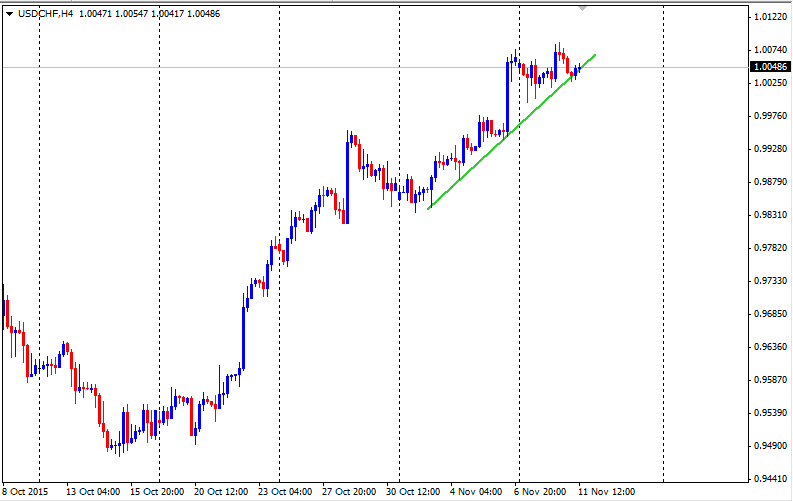
Task: Click the close value 1.00486 in chart header
Action: coord(204,14)
